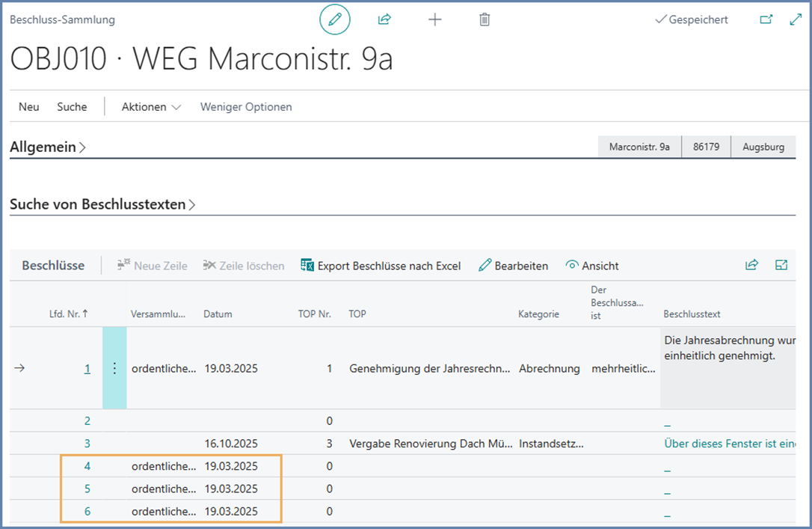Click the plus icon to add new

coord(434,19)
